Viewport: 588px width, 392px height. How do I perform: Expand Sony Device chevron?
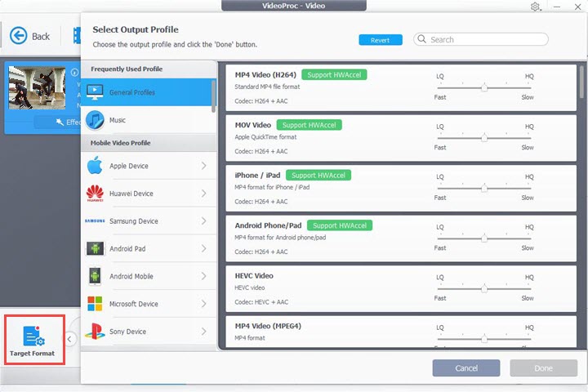(x=203, y=332)
